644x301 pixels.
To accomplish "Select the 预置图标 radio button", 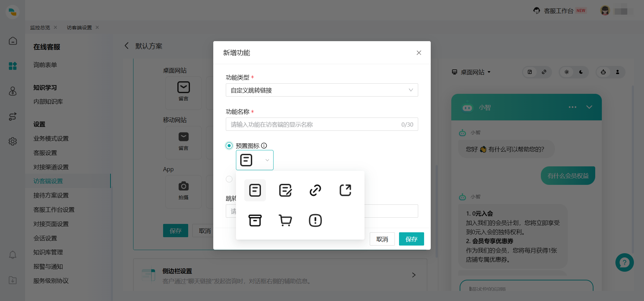I will [229, 145].
